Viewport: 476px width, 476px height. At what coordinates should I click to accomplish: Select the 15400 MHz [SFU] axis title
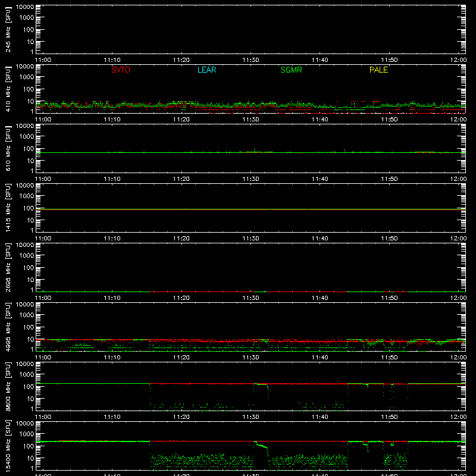[x=8, y=446]
